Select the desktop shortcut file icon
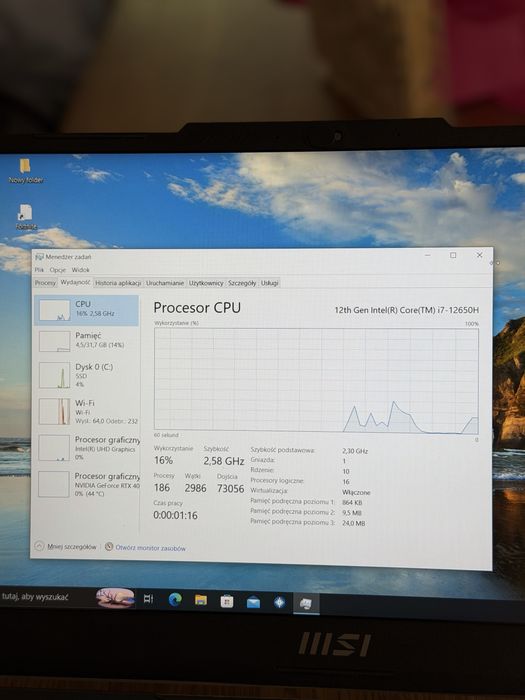Image resolution: width=525 pixels, height=700 pixels. [x=26, y=217]
